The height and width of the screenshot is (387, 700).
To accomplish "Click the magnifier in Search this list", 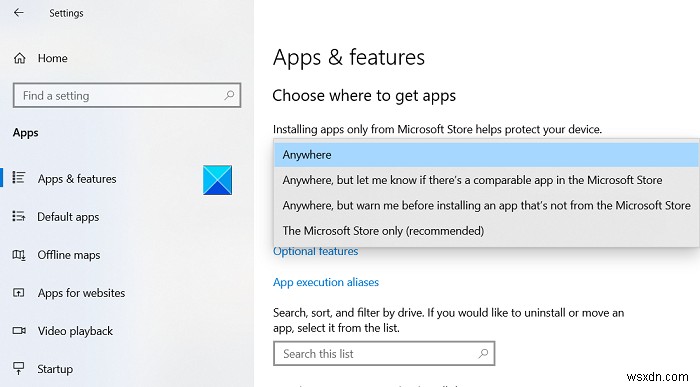I will click(x=483, y=354).
